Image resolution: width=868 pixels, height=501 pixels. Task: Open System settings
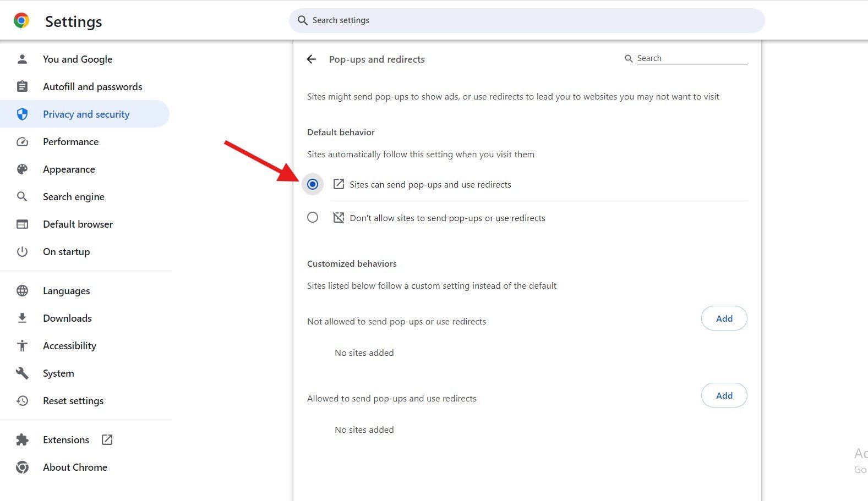pos(85,373)
